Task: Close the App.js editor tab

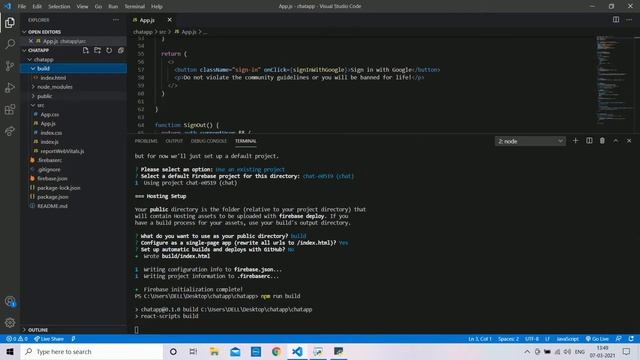Action: point(169,20)
